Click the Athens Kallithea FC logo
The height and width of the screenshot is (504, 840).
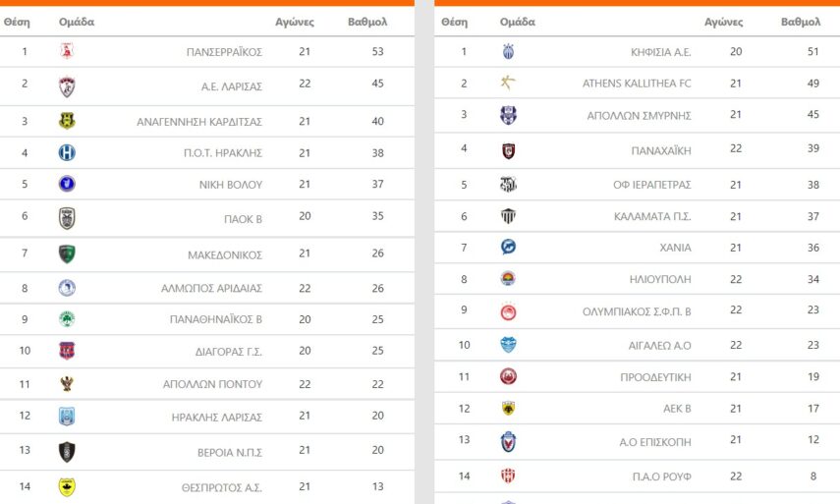point(508,84)
